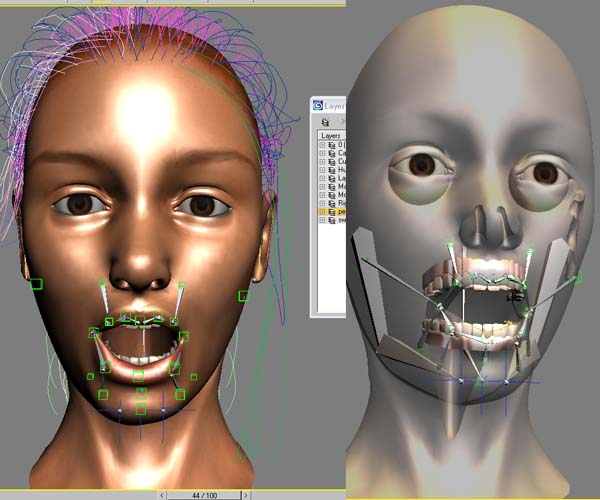
Task: Select the green chin control box under the jaw
Action: (141, 409)
